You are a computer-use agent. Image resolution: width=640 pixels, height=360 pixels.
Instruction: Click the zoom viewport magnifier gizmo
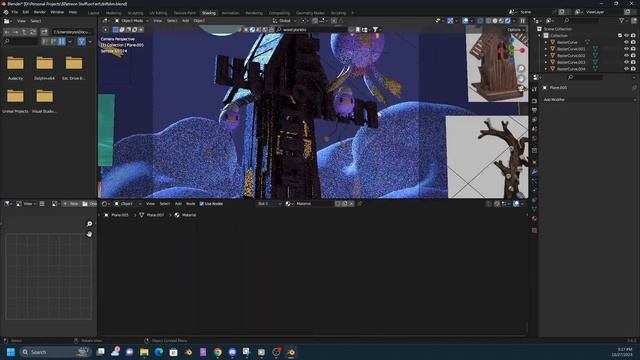click(x=521, y=68)
